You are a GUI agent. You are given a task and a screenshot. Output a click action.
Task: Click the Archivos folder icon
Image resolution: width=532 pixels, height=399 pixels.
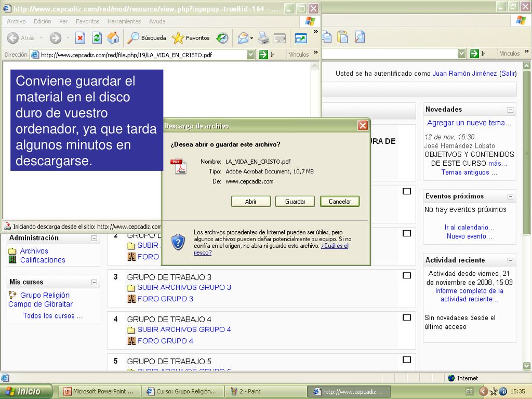pos(12,251)
